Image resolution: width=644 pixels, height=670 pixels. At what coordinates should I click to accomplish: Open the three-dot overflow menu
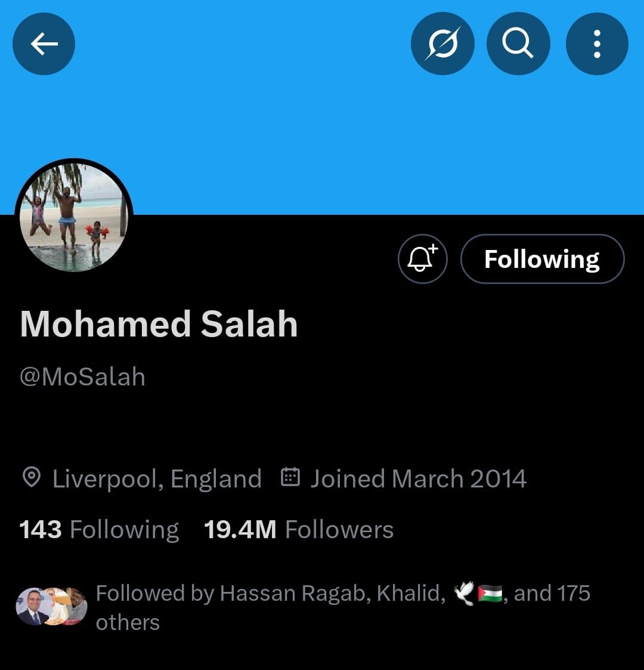597,44
